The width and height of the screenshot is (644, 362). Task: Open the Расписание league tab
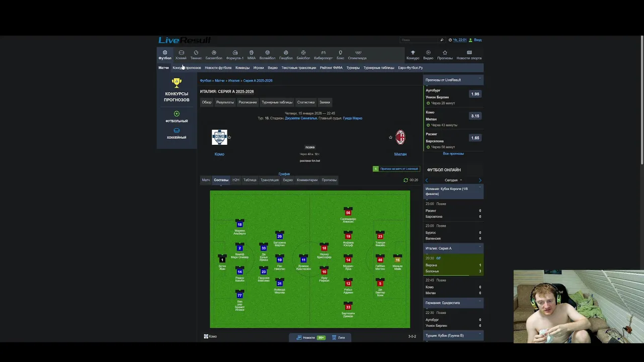click(x=248, y=102)
